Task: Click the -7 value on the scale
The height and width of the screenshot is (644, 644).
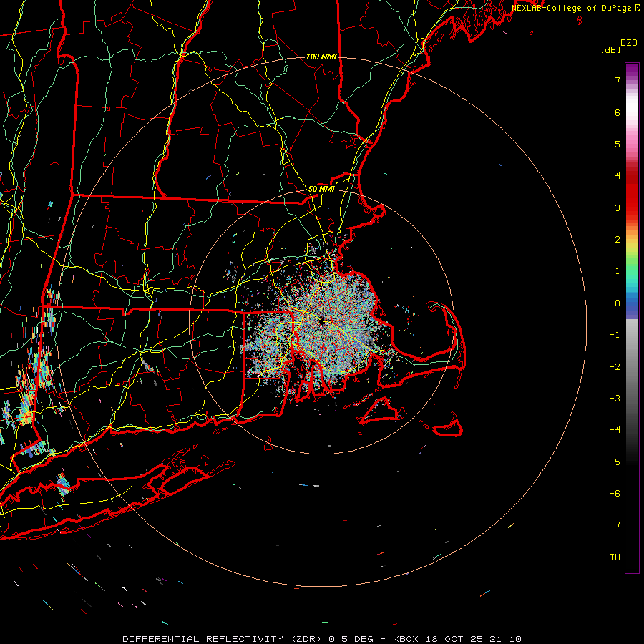Action: coord(615,525)
